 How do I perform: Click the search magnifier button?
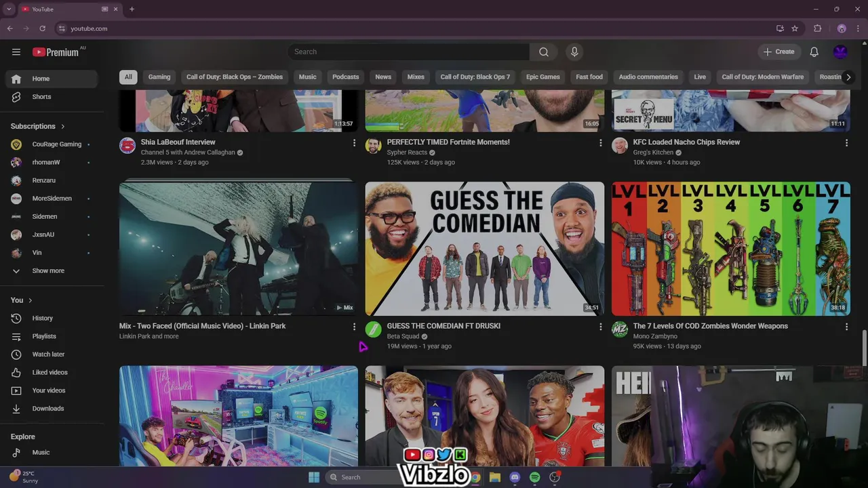coord(544,52)
